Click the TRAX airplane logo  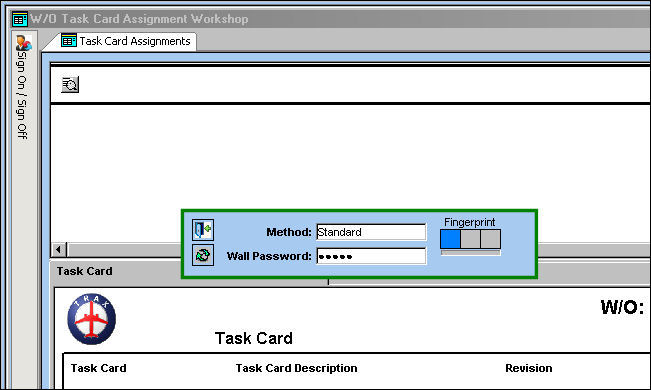pos(92,319)
